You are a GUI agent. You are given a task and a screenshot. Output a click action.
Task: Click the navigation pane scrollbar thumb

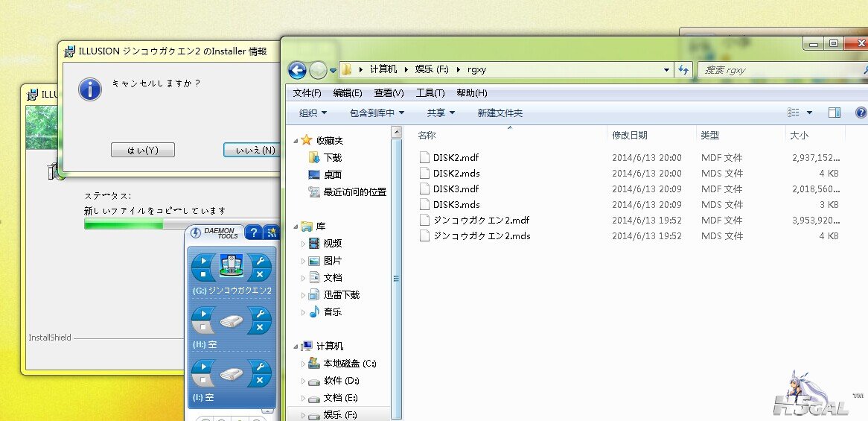[396, 279]
